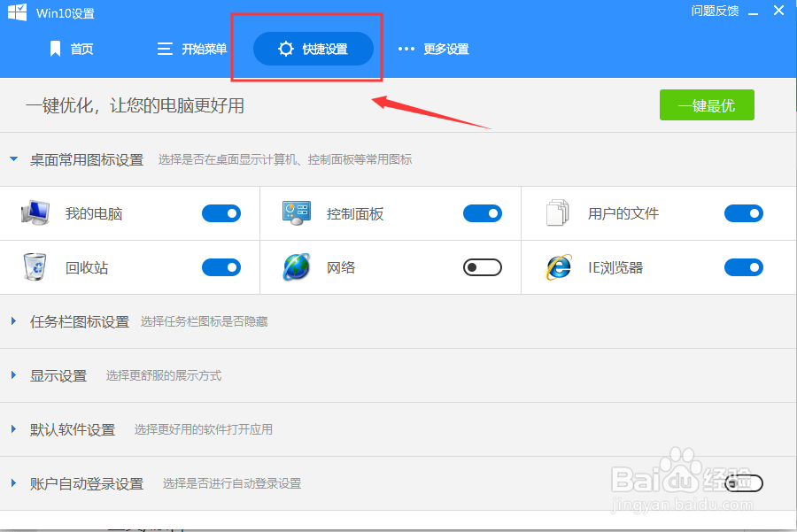Screen dimensions: 797x532
Task: Click the User Files (用户的文件) icon
Action: click(557, 212)
